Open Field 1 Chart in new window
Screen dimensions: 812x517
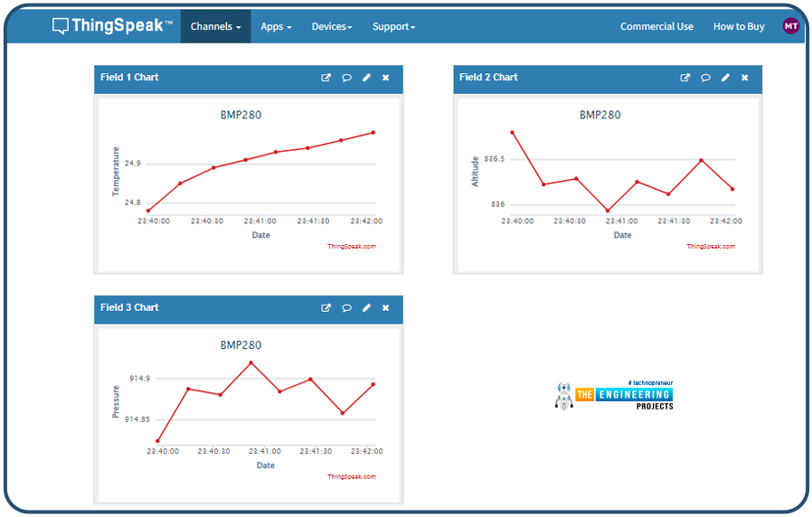[x=326, y=78]
